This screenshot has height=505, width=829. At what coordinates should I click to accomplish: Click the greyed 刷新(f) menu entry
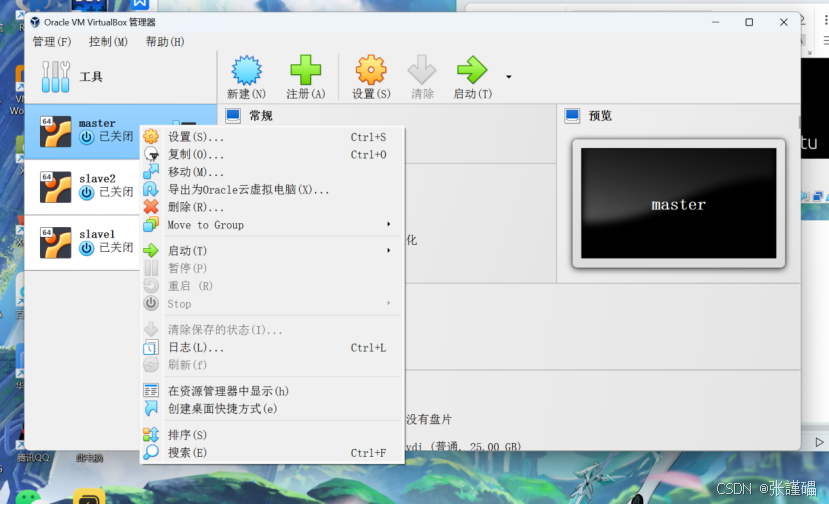tap(272, 365)
